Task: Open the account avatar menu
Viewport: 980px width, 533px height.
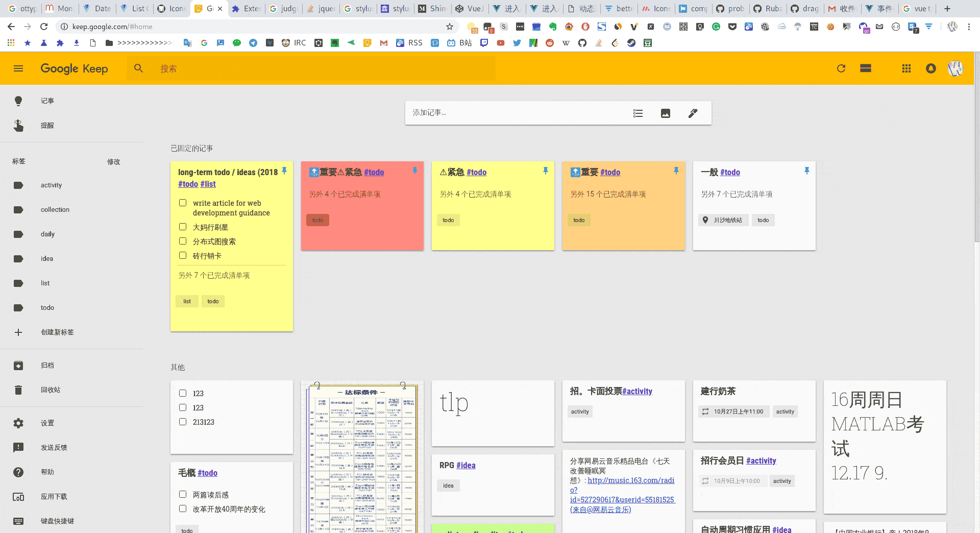Action: (955, 68)
